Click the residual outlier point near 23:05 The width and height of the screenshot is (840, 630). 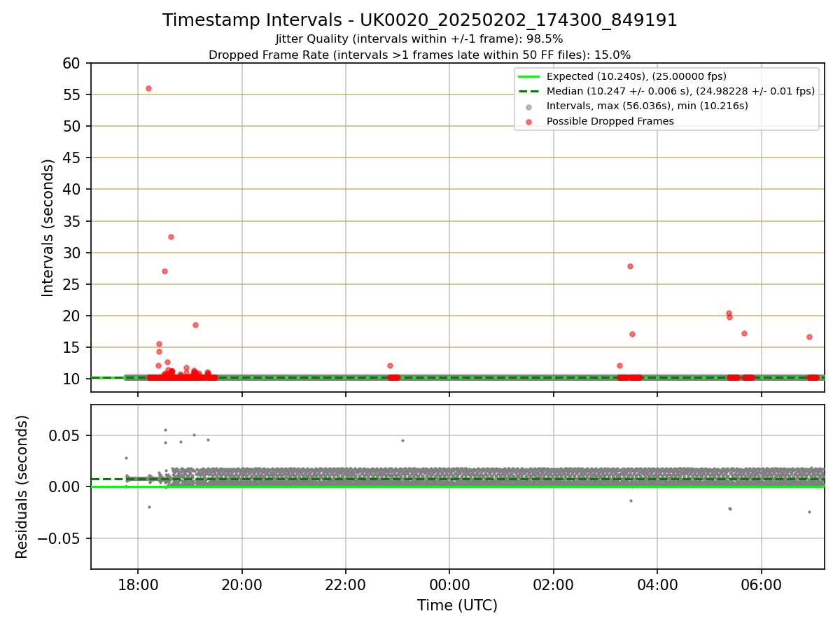tap(402, 440)
